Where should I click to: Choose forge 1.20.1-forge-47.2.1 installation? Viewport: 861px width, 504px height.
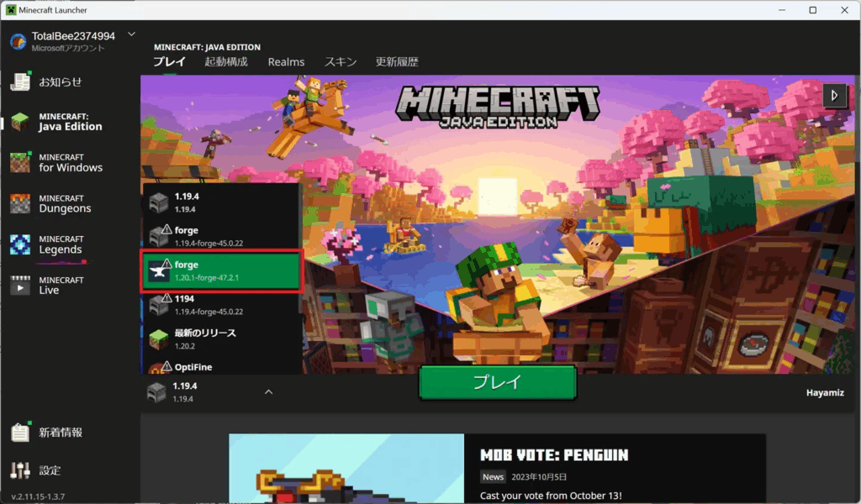coord(222,270)
